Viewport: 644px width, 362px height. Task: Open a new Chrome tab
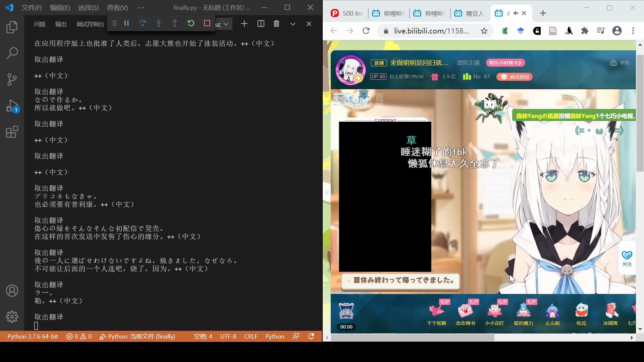(x=543, y=13)
